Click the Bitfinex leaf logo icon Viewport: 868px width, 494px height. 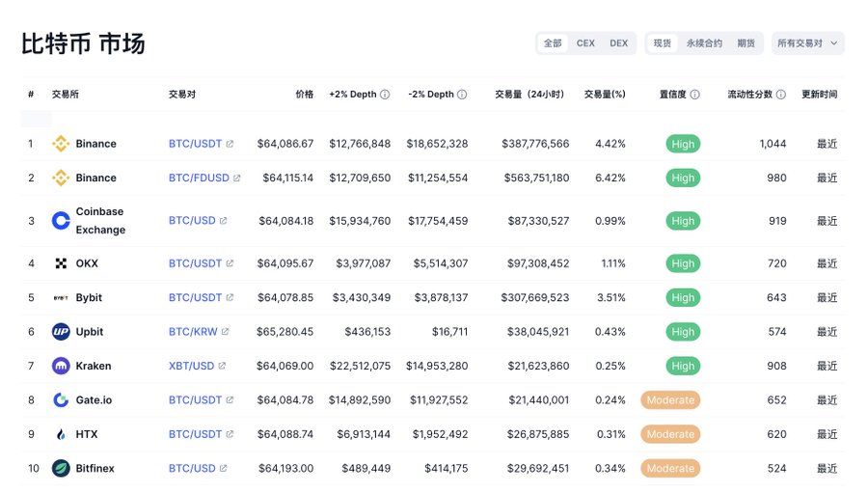(61, 469)
